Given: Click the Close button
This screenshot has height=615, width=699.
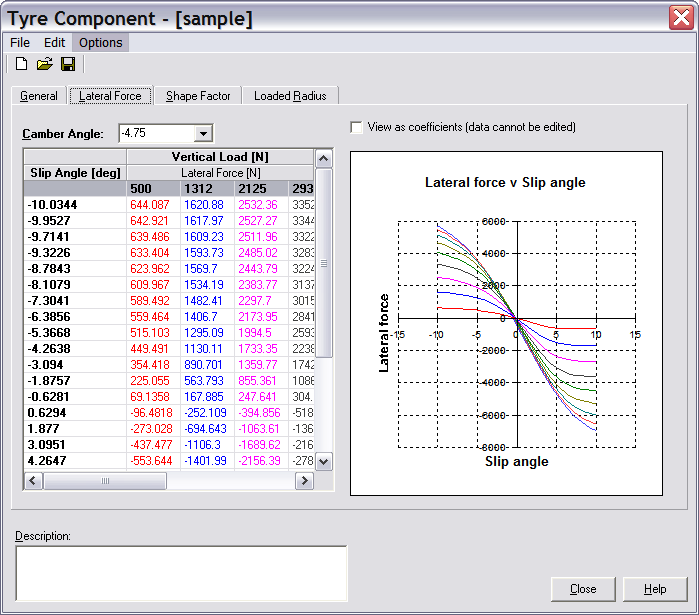Looking at the screenshot, I should pos(583,589).
